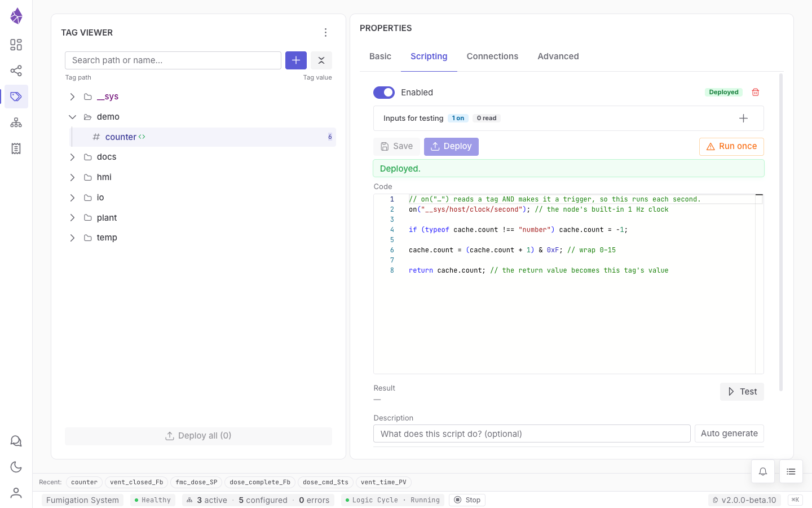
Task: Click the script description input field
Action: (x=532, y=433)
